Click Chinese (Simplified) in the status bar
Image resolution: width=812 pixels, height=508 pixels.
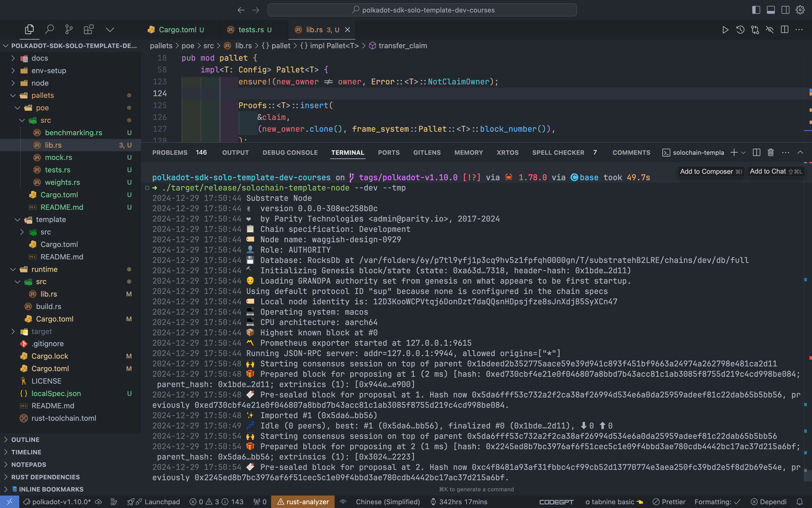tap(388, 502)
